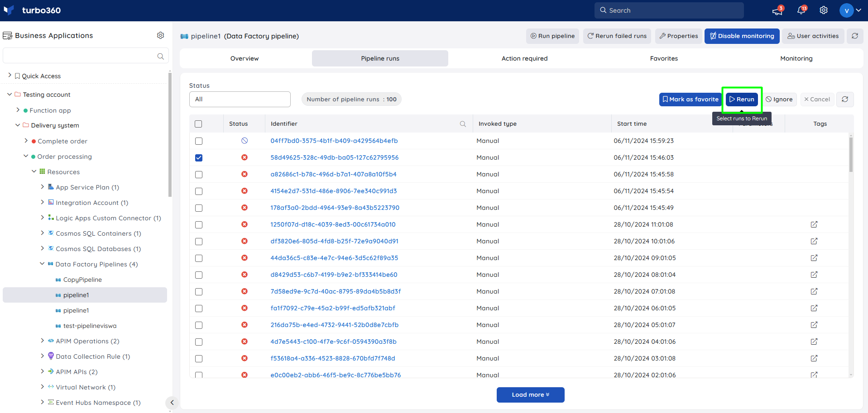Select run df3820e6-805d-4fd8-b25f-72e9a9040d91 checkbox
868x413 pixels.
point(199,242)
